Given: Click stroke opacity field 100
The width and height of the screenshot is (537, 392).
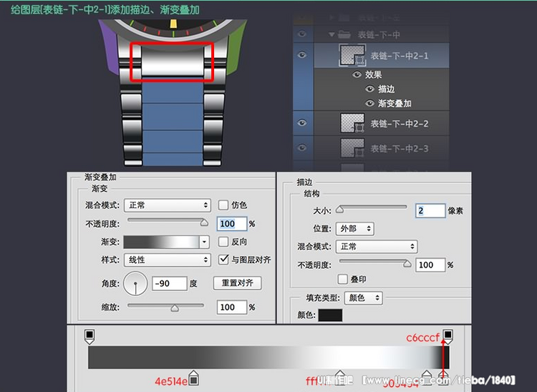Looking at the screenshot, I should (x=430, y=265).
